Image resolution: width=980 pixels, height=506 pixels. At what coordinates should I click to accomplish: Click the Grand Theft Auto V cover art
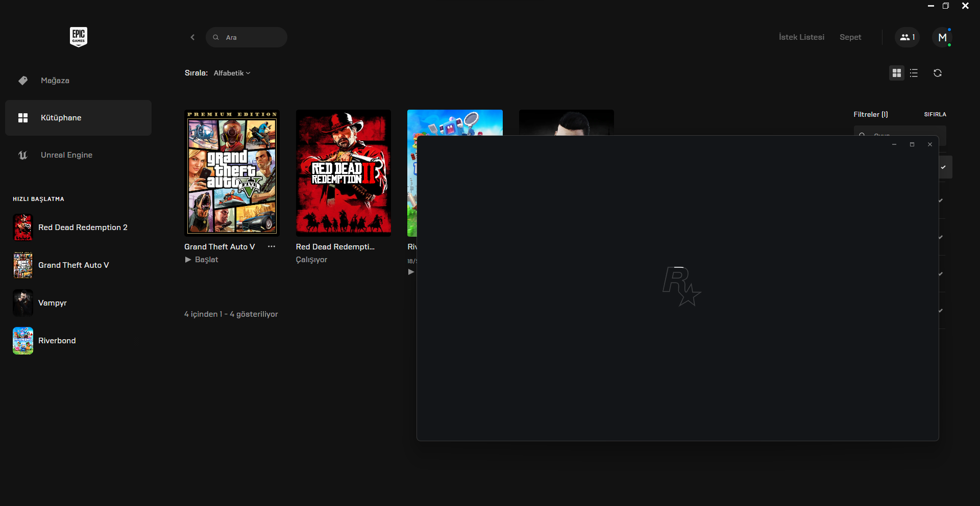click(x=232, y=173)
